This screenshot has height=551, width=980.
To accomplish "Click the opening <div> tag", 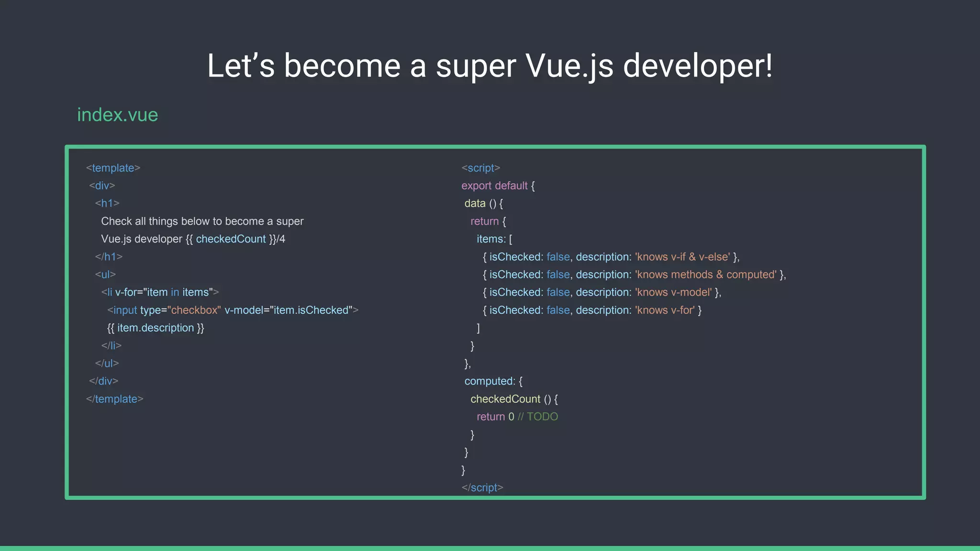I will (102, 186).
